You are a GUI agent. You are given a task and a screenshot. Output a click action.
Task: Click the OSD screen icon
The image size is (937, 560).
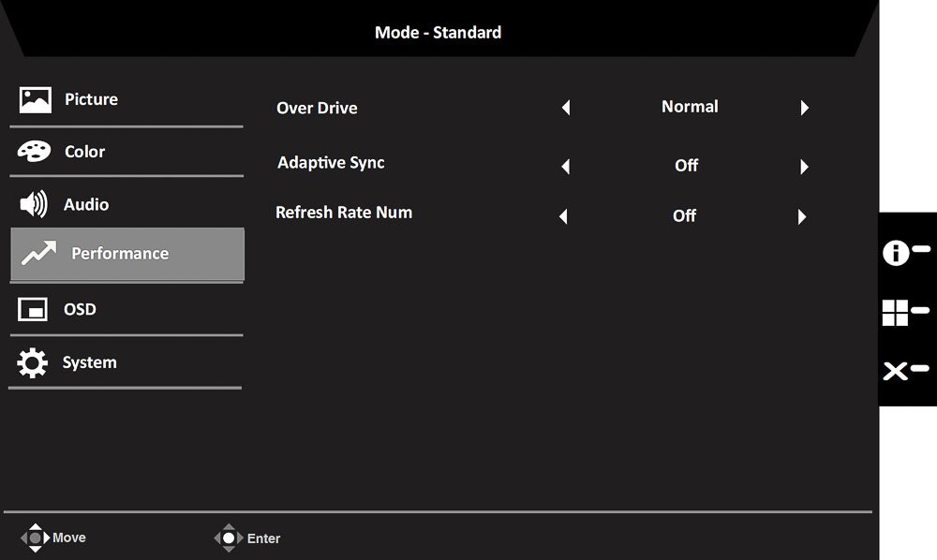[x=33, y=309]
